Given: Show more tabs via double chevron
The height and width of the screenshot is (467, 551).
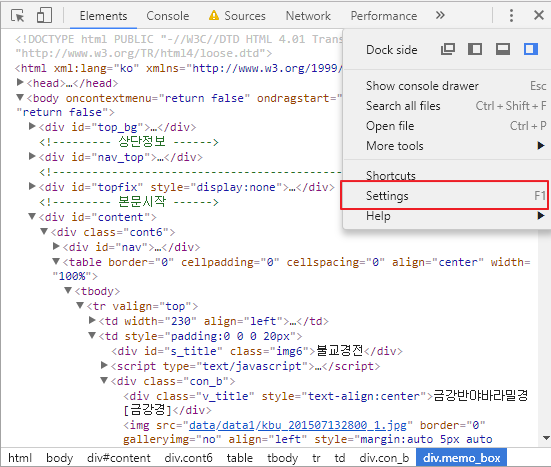Looking at the screenshot, I should click(440, 15).
